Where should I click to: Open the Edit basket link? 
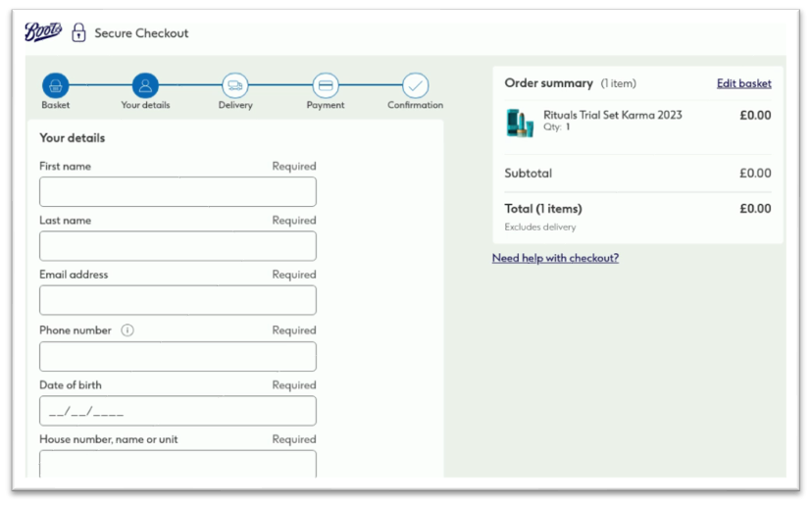[x=743, y=83]
